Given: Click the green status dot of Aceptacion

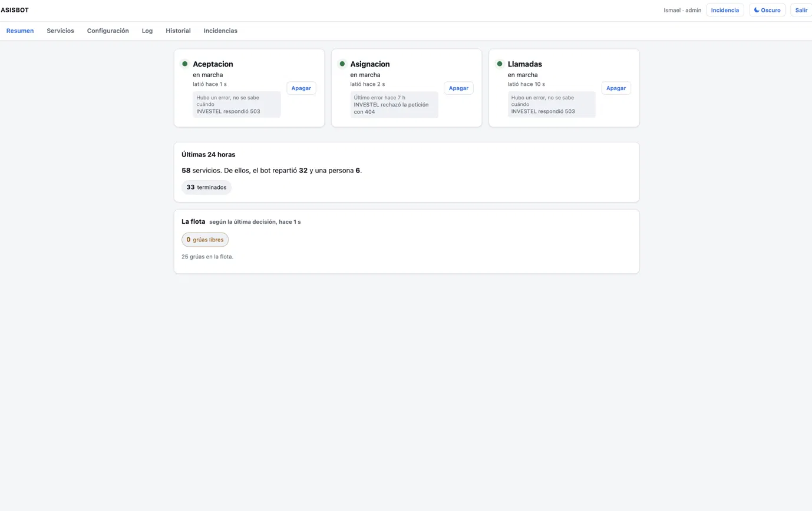Looking at the screenshot, I should (x=184, y=64).
